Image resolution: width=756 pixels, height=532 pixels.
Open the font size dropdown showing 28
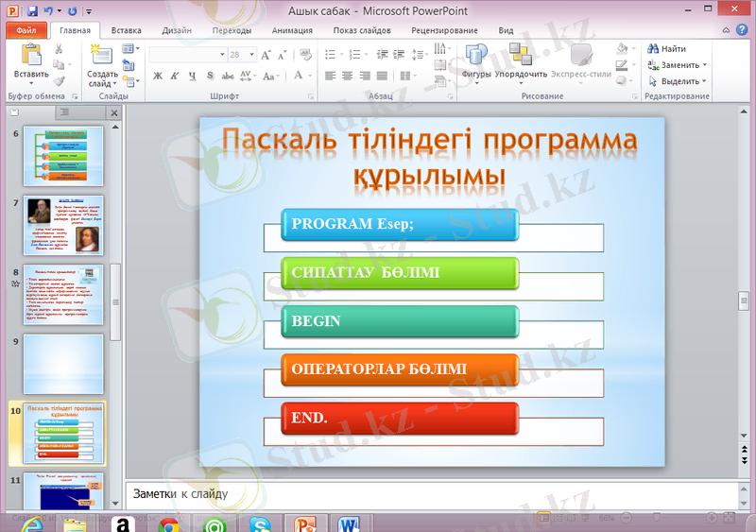pos(250,55)
